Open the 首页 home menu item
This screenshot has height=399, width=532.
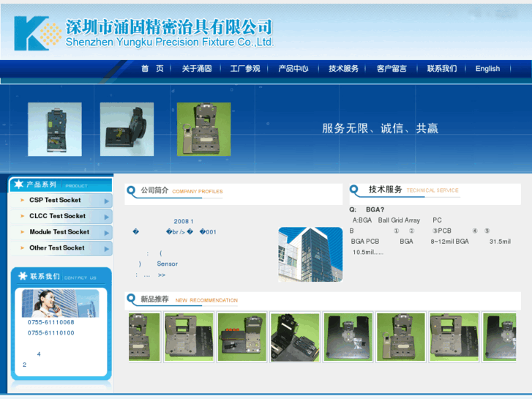point(152,69)
